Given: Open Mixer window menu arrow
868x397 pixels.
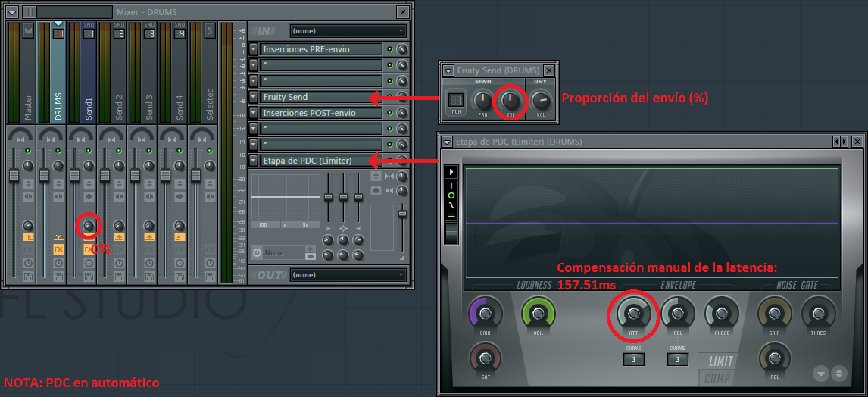Looking at the screenshot, I should coord(13,11).
